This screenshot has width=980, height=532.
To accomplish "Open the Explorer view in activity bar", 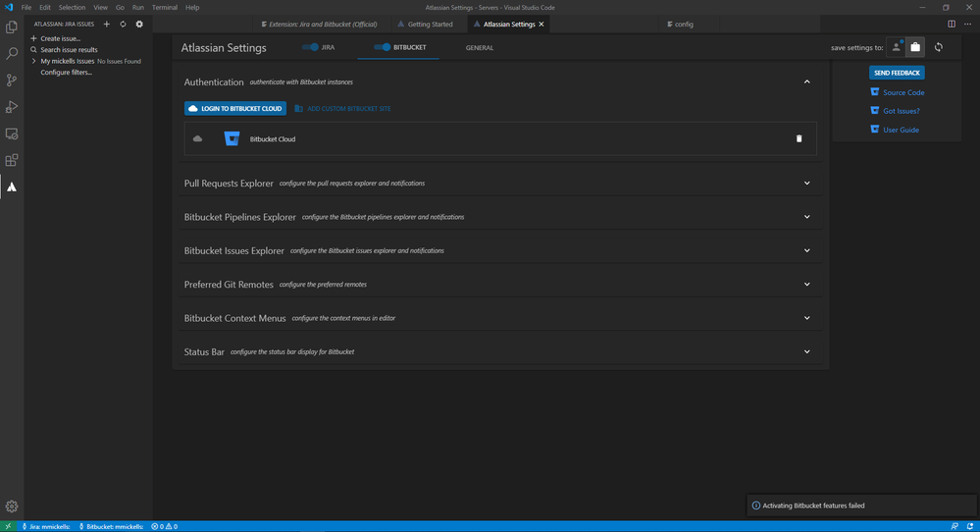I will click(11, 27).
